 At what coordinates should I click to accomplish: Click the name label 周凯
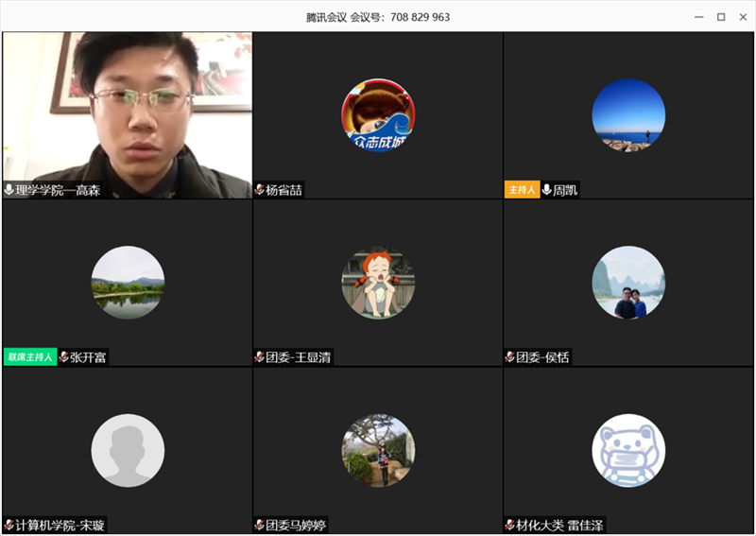tap(565, 190)
